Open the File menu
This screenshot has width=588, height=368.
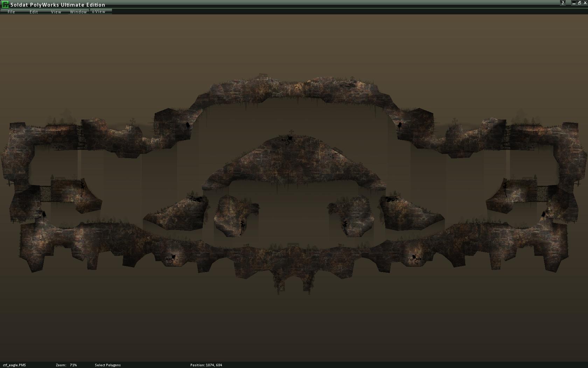[11, 12]
